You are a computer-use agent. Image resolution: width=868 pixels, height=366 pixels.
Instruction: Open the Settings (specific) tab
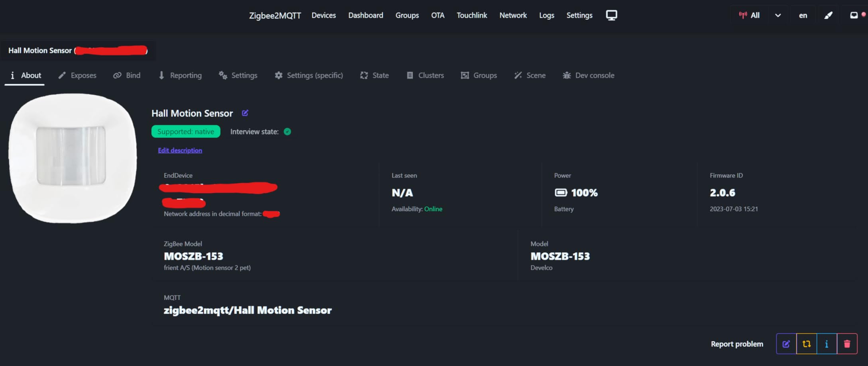click(x=309, y=75)
